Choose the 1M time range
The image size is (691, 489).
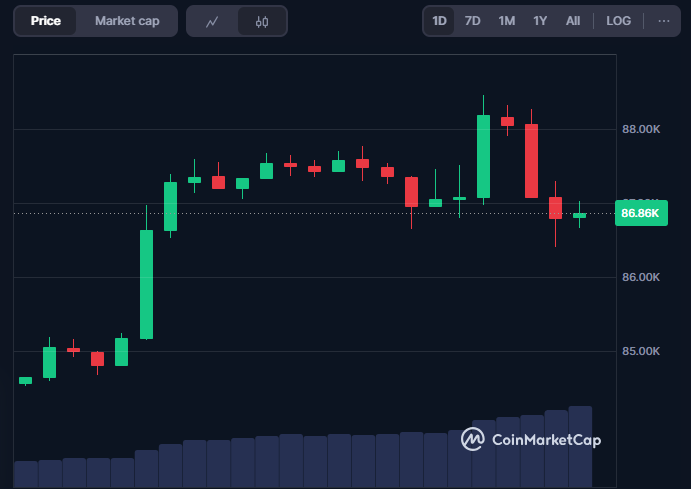pos(507,21)
